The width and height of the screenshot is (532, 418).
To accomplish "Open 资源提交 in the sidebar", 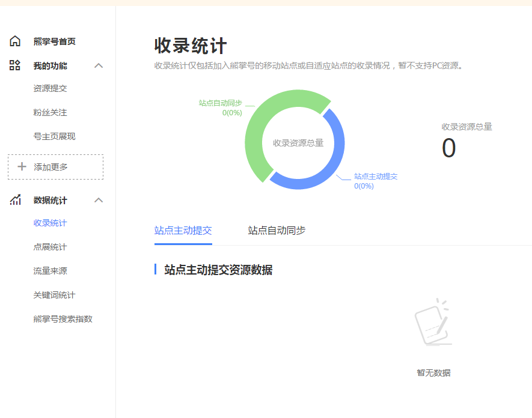I will [50, 88].
